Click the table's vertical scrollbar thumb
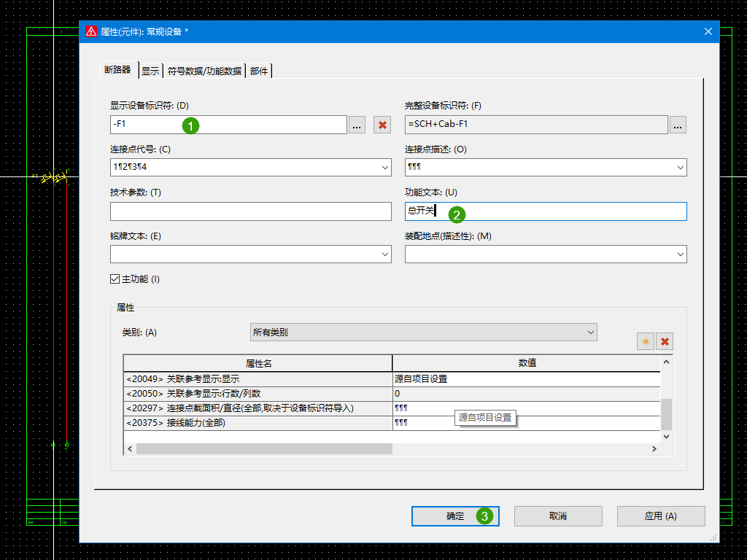This screenshot has height=560, width=747. 666,414
